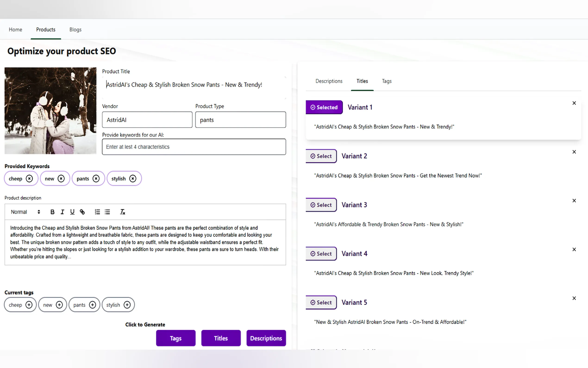Open the Blogs navigation tab
The height and width of the screenshot is (368, 588).
coord(75,29)
